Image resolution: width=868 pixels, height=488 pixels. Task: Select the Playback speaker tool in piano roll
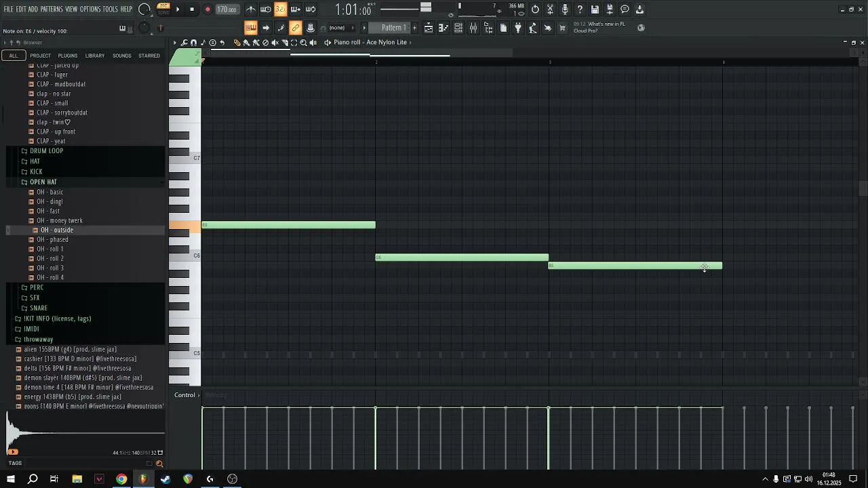point(313,43)
